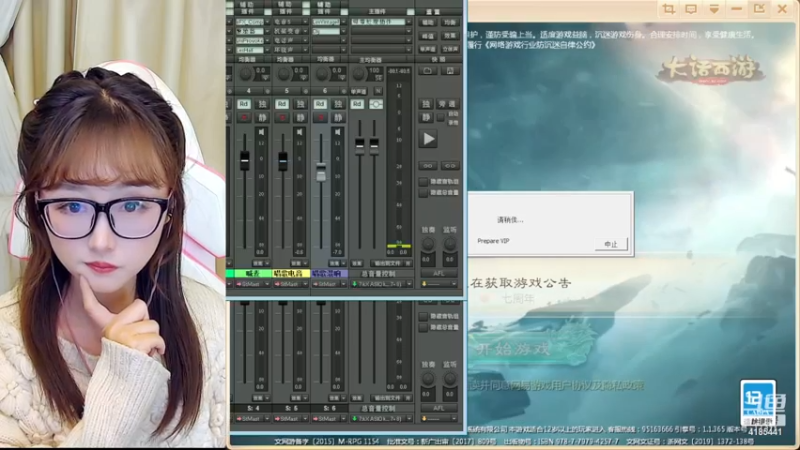Arm recording on channel 5 (red dot)
This screenshot has width=800, height=450.
[282, 118]
